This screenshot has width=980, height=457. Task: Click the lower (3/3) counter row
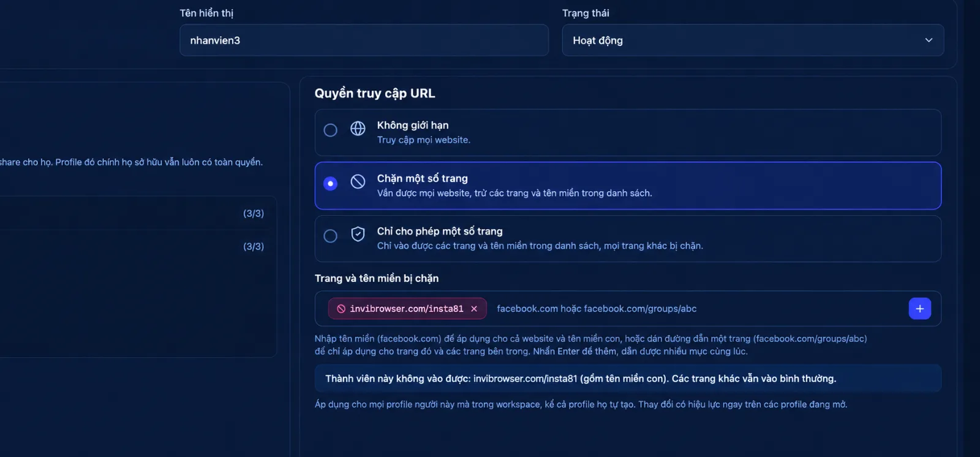pos(254,246)
